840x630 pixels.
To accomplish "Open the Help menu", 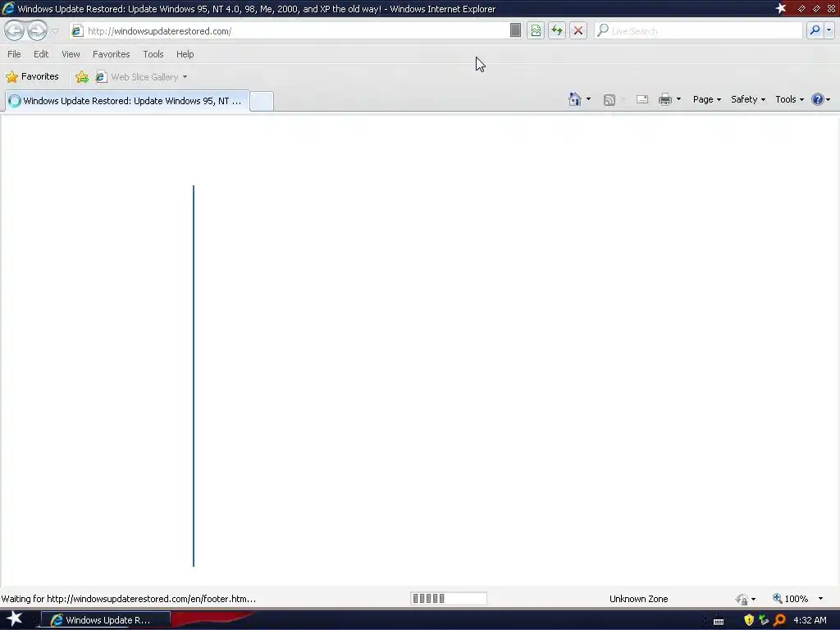I will click(185, 54).
